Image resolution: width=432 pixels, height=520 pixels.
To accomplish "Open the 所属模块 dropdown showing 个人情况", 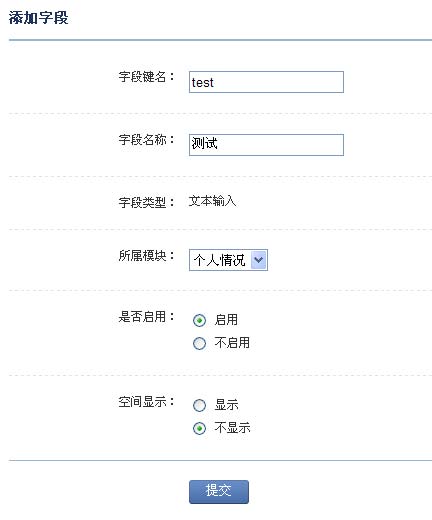I will pyautogui.click(x=228, y=260).
